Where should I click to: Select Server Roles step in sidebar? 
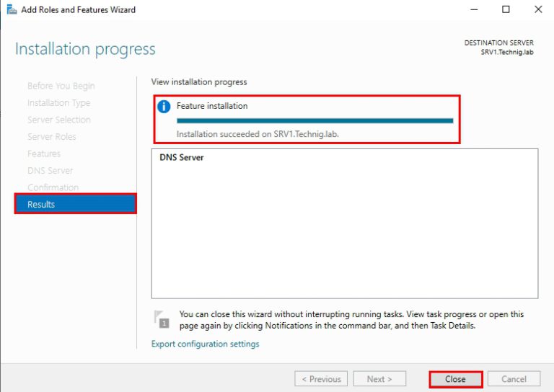coord(52,136)
